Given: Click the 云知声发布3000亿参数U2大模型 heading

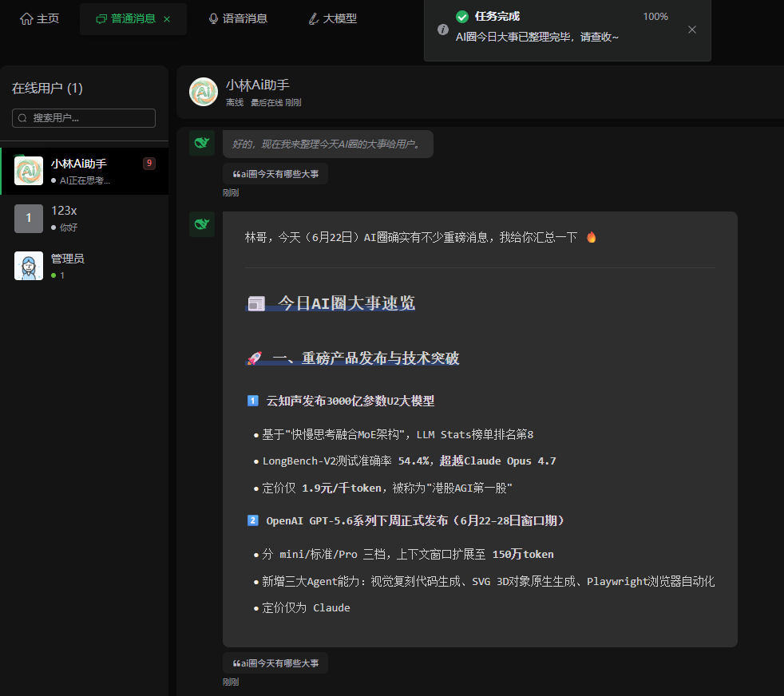Looking at the screenshot, I should pyautogui.click(x=350, y=401).
